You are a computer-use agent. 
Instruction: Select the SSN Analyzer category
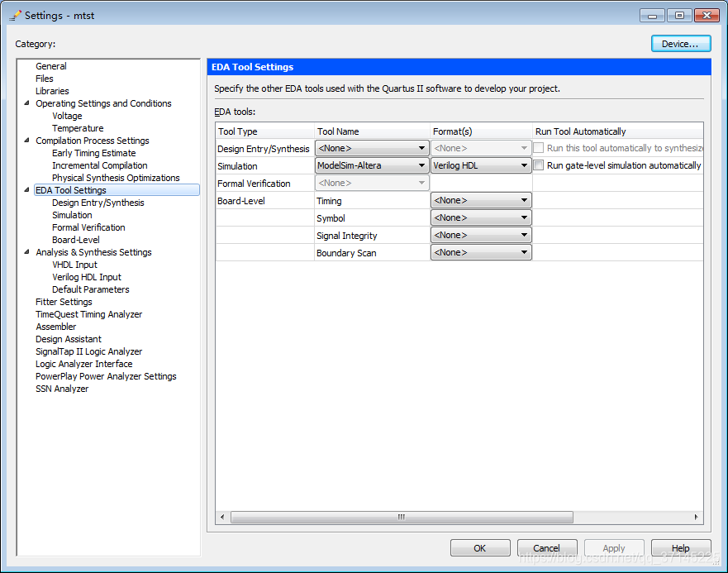point(62,389)
